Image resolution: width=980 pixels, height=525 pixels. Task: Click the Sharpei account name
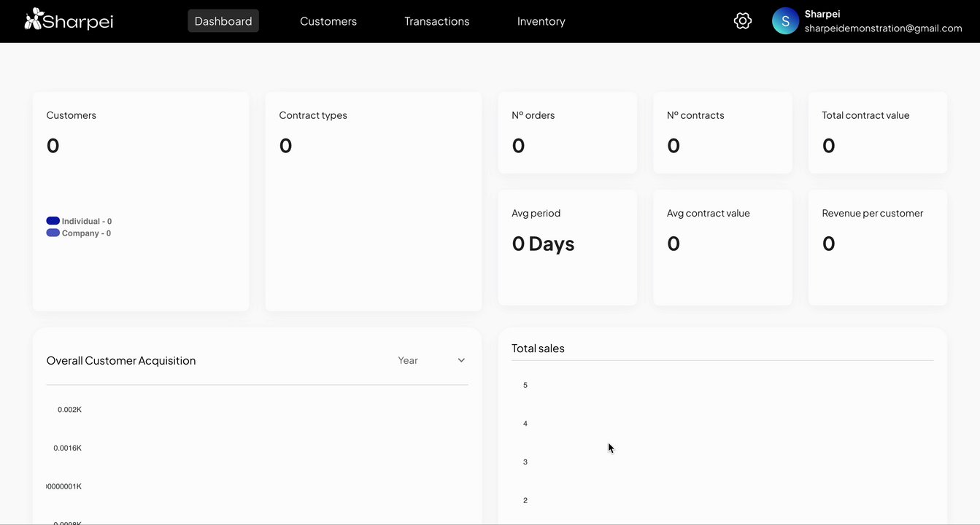pyautogui.click(x=822, y=14)
